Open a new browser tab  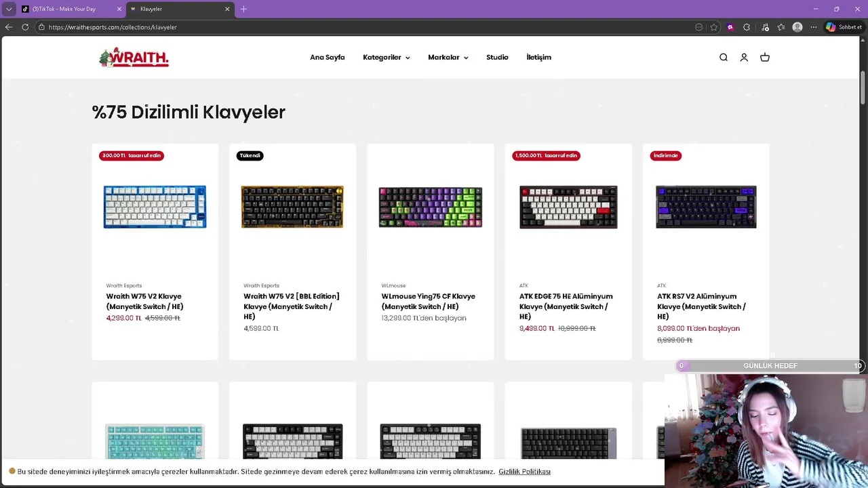243,9
